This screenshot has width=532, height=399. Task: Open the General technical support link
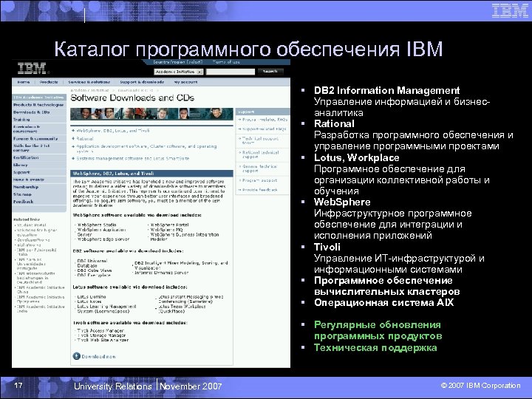tap(259, 168)
